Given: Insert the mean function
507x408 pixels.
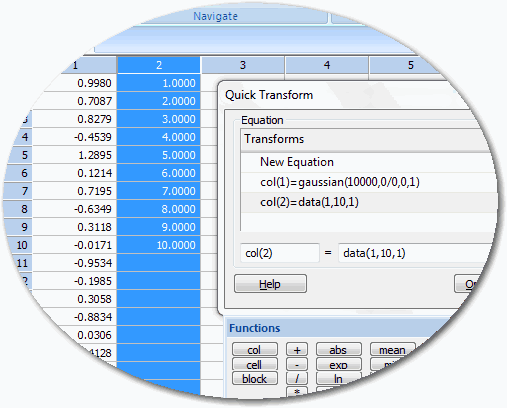Looking at the screenshot, I should [x=392, y=350].
